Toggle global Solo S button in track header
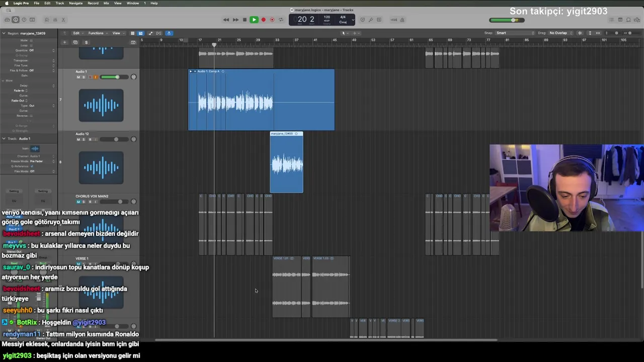The width and height of the screenshot is (644, 362). [x=86, y=42]
